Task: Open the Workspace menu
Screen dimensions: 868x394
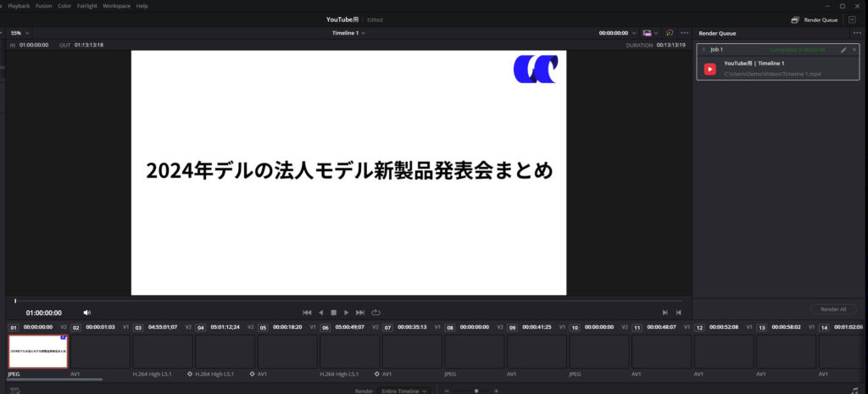Action: coord(116,6)
